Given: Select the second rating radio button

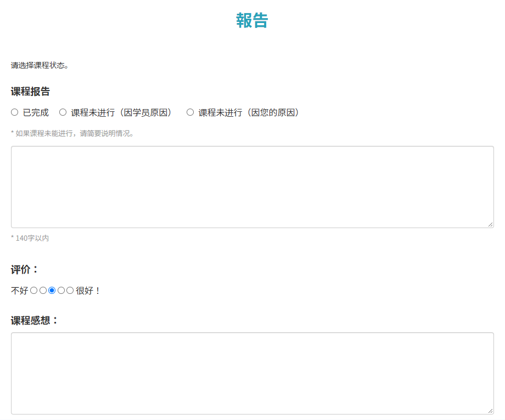Looking at the screenshot, I should point(43,291).
